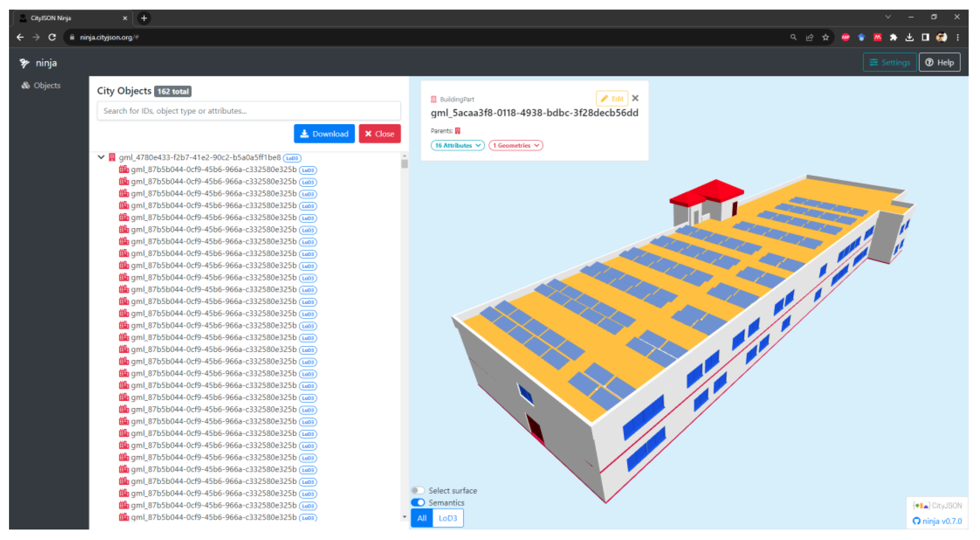
Task: Select the All LoD filter button
Action: [422, 518]
